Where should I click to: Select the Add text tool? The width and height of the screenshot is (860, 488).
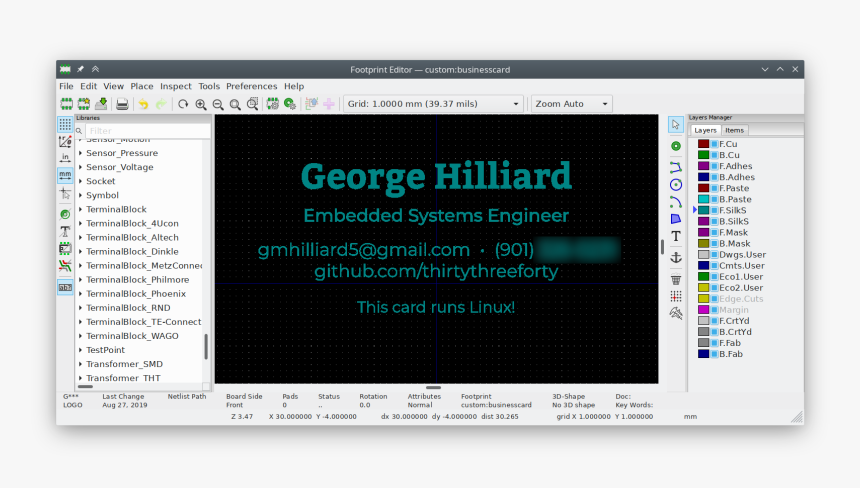click(x=676, y=236)
